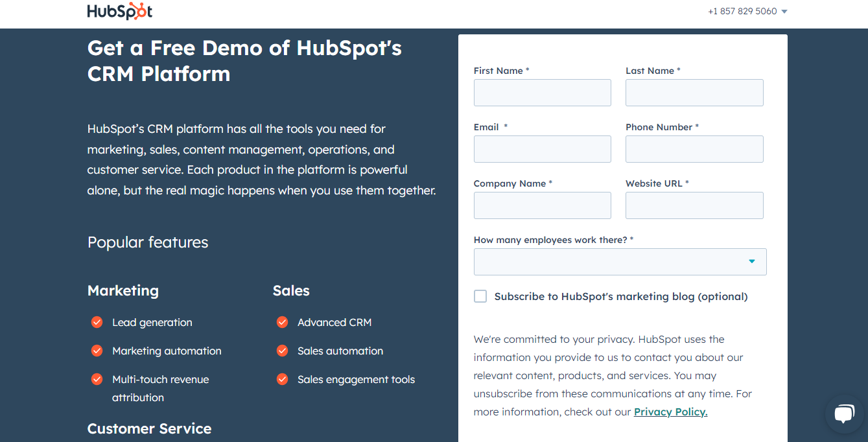The image size is (868, 442).
Task: Click the Sales engagement tools text
Action: [x=356, y=379]
